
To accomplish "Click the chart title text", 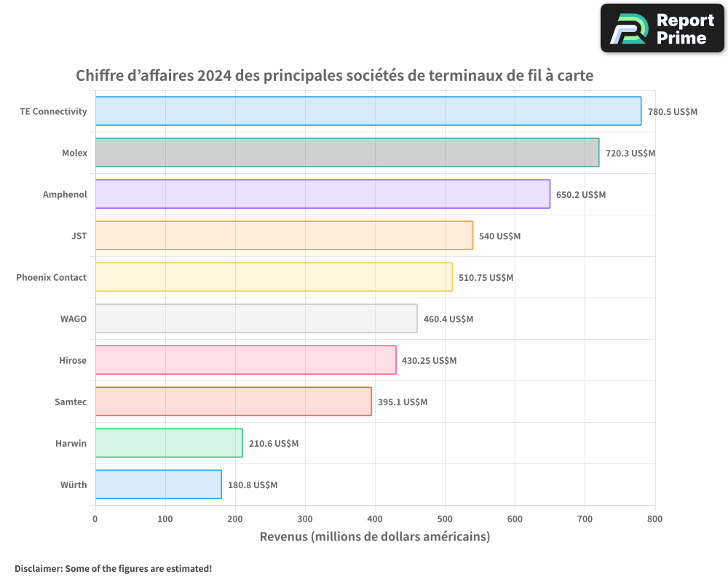I will pyautogui.click(x=335, y=76).
